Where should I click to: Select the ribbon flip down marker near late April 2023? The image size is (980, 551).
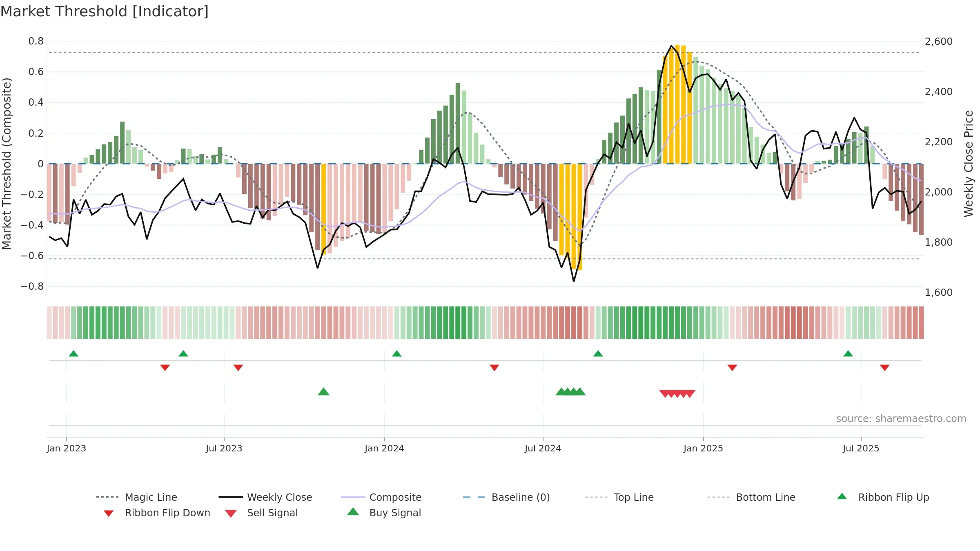[165, 368]
